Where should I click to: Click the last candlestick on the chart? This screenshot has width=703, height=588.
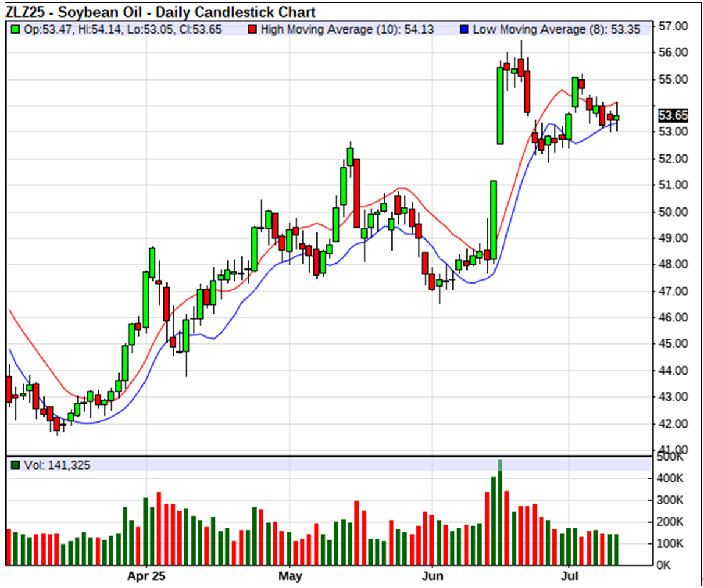click(616, 117)
